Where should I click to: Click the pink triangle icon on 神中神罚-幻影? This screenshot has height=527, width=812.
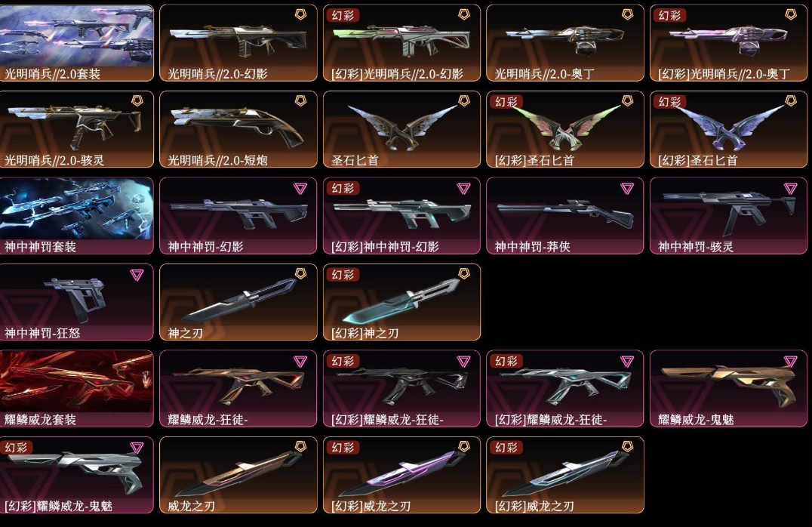point(300,188)
